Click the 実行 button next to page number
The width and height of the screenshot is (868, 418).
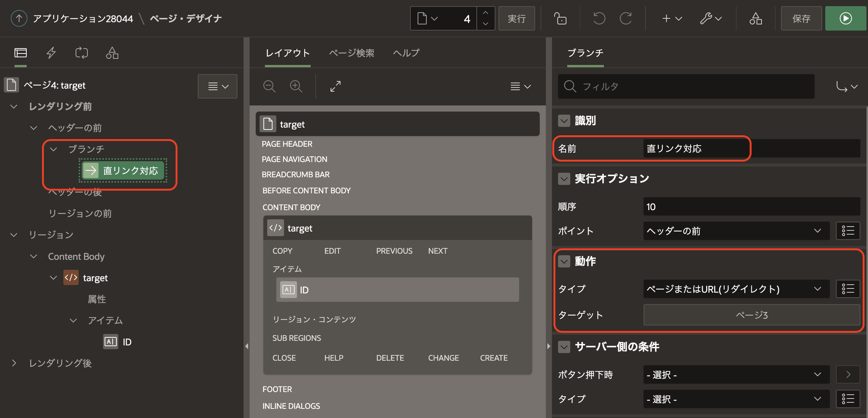[x=516, y=18]
